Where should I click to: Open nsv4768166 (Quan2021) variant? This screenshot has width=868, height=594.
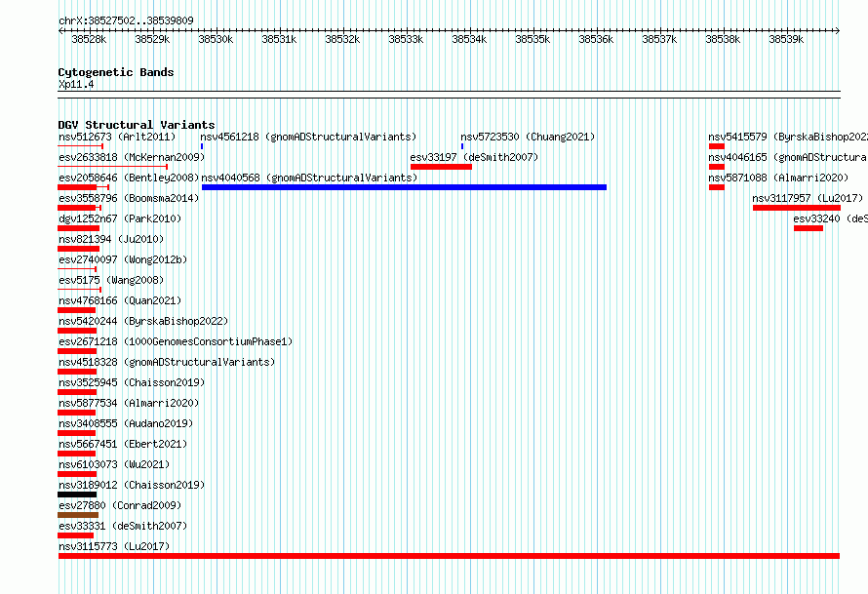click(x=120, y=300)
